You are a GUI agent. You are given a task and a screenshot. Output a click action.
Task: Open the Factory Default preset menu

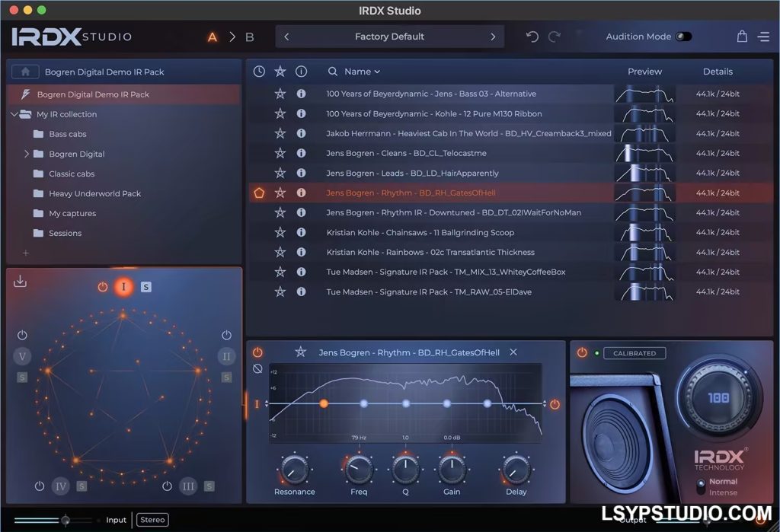click(x=389, y=37)
